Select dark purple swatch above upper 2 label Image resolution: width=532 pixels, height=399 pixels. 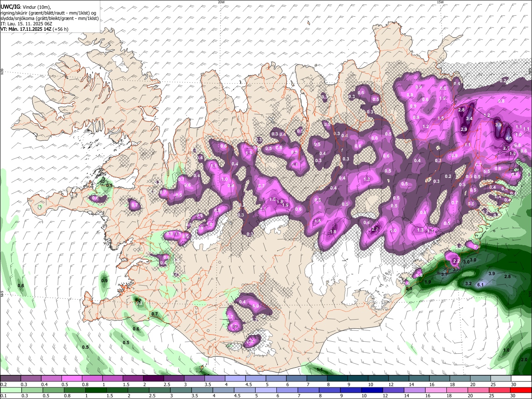coord(154,378)
